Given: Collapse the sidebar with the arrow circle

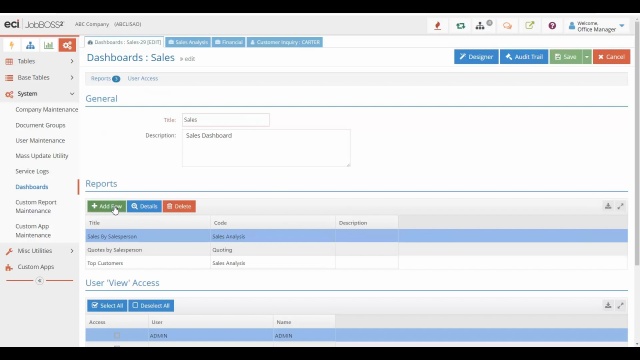Looking at the screenshot, I should (39, 280).
